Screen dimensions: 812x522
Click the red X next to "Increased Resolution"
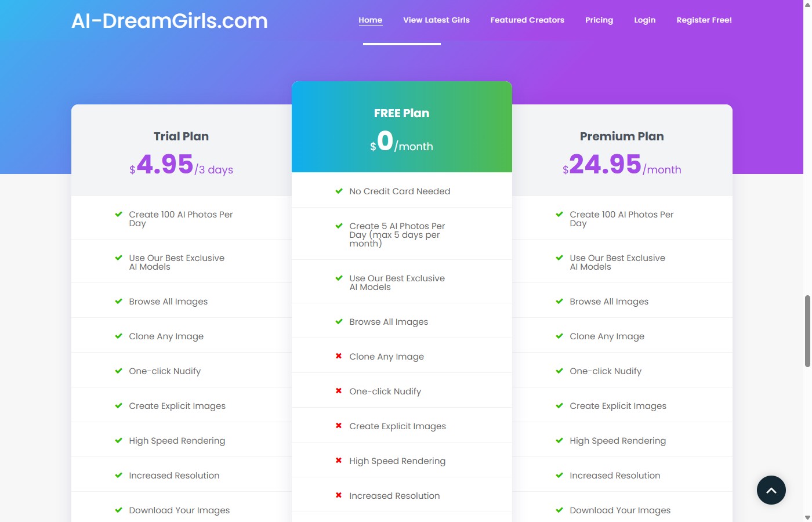[339, 495]
